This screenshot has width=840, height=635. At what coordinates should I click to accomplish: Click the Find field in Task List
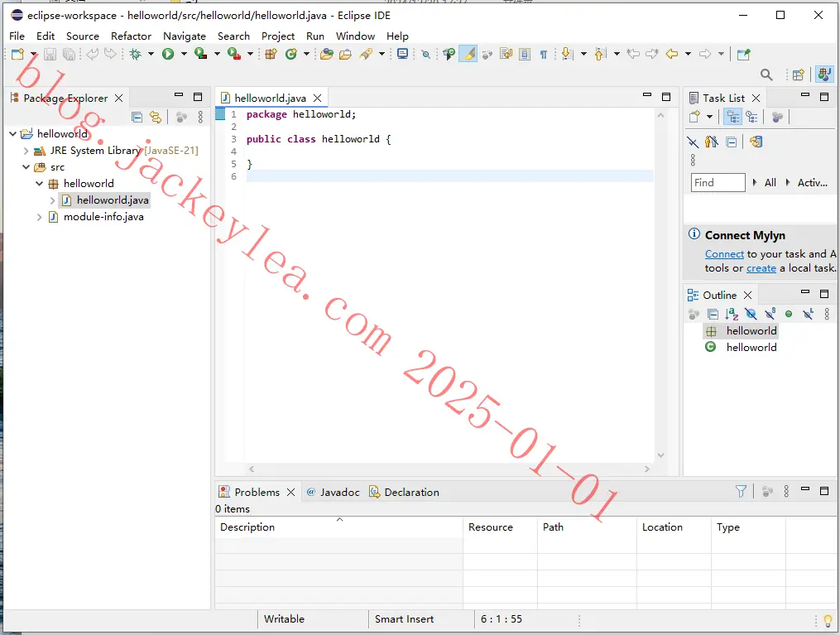tap(718, 183)
